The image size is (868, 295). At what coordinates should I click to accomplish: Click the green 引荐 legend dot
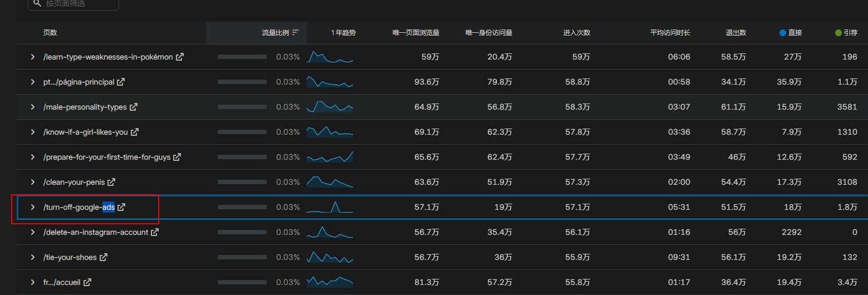point(838,33)
